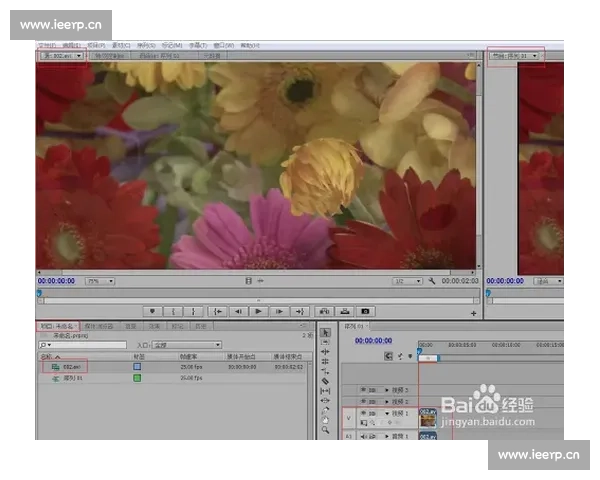Mute the Audio 1 track speaker toggle
Image resolution: width=600 pixels, height=480 pixels.
(362, 436)
